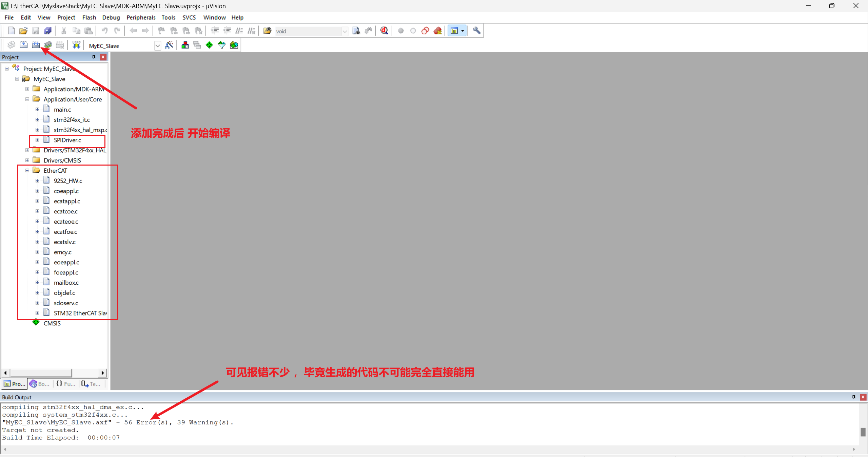Click the Open file folder icon
This screenshot has height=457, width=868.
pyautogui.click(x=23, y=31)
